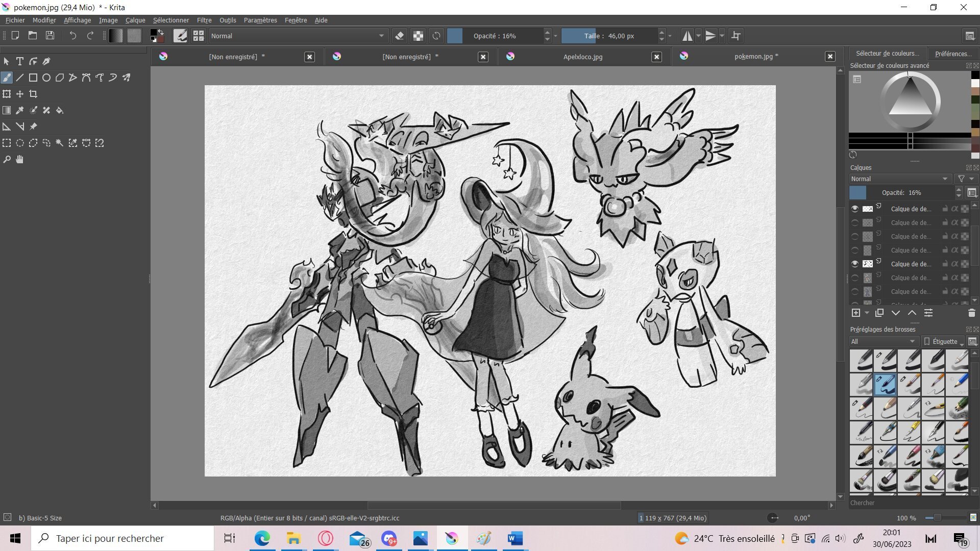Select the Elliptical Selection tool
This screenshot has width=980, height=551.
point(20,143)
